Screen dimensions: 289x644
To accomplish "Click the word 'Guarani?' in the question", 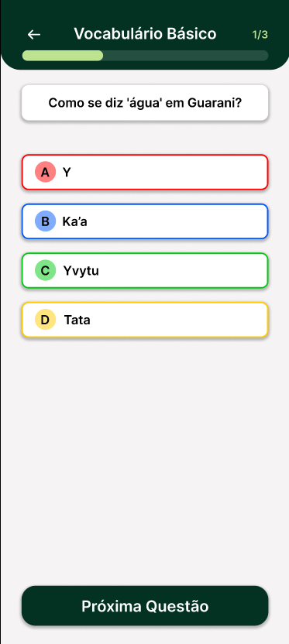I will [x=215, y=103].
